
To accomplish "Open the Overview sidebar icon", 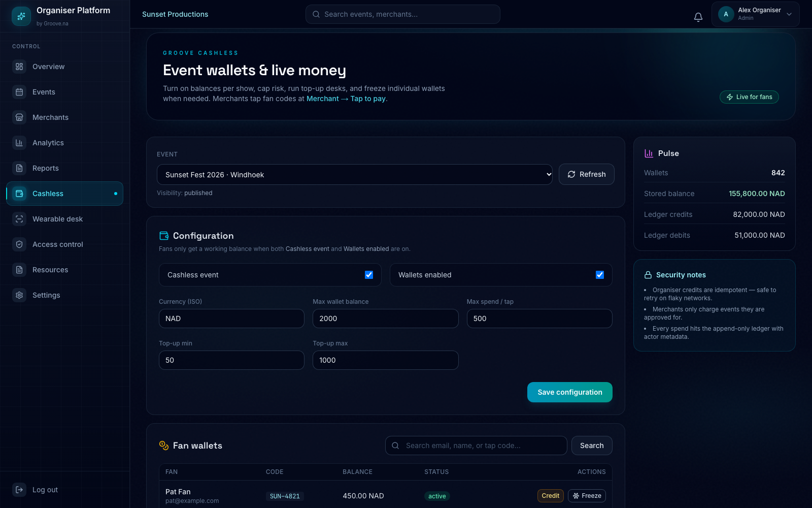I will [19, 67].
